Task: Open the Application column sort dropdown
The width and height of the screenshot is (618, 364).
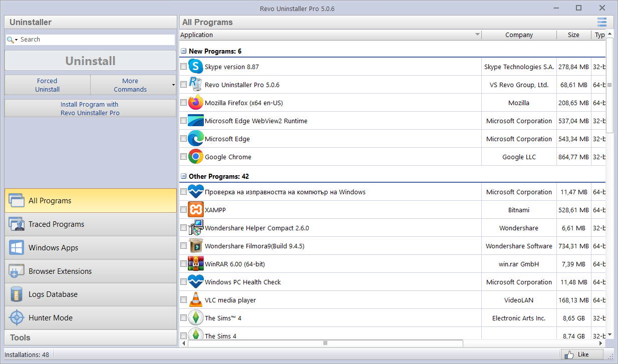Action: (477, 35)
